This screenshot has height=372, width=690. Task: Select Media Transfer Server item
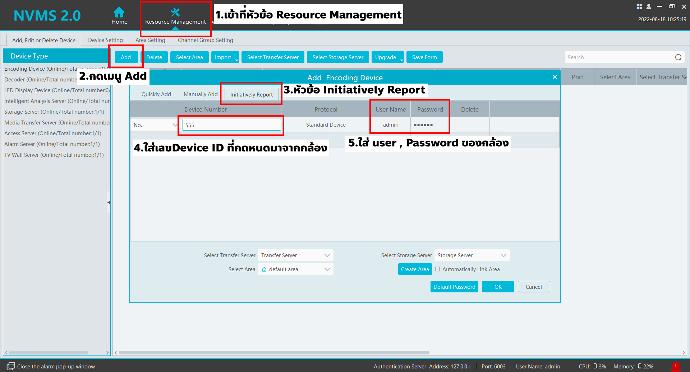(x=56, y=122)
